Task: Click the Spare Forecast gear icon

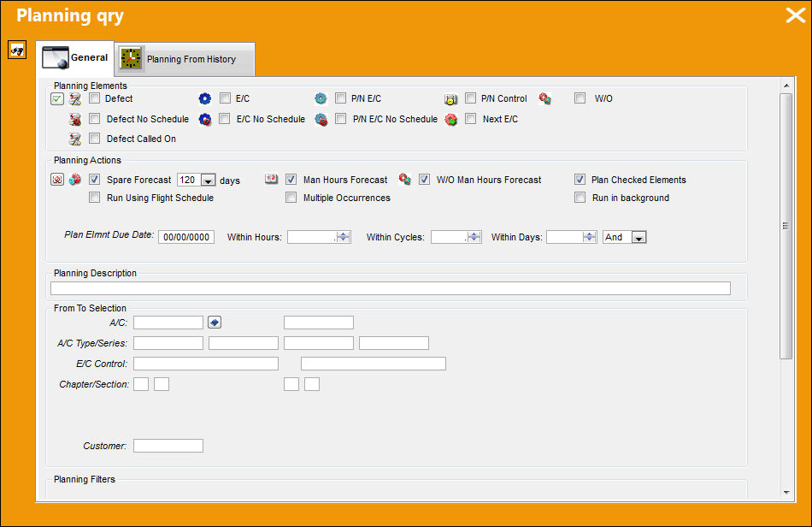Action: pos(75,180)
